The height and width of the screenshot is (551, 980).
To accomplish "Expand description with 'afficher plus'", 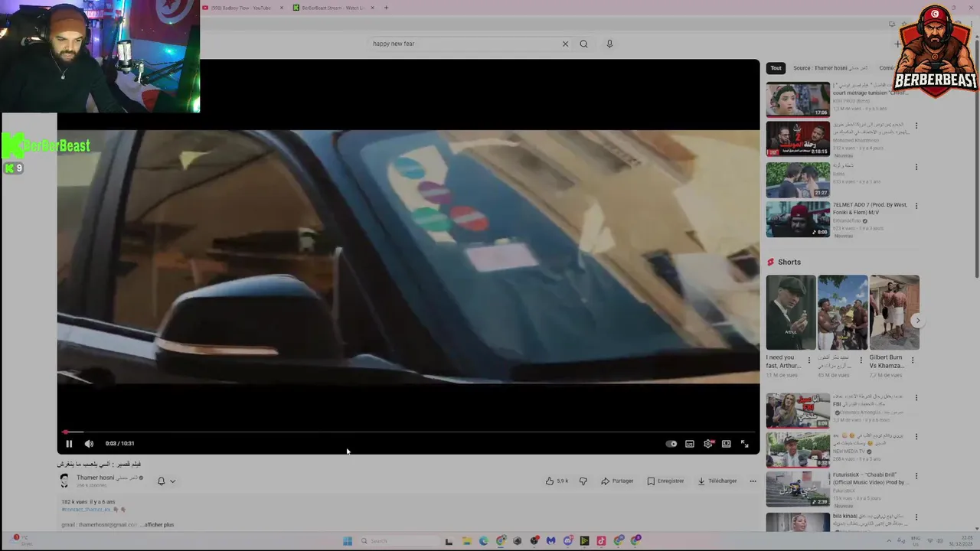I will coord(159,525).
